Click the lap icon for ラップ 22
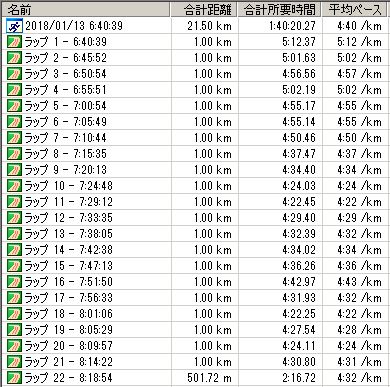Image resolution: width=390 pixels, height=387 pixels. [14, 378]
